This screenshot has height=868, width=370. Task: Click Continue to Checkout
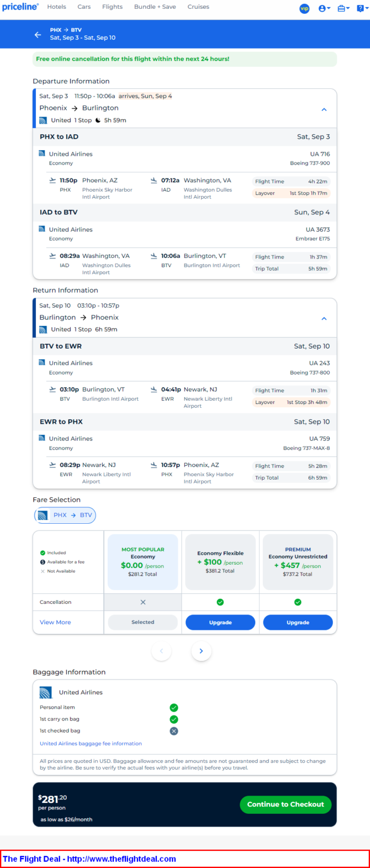pos(286,804)
